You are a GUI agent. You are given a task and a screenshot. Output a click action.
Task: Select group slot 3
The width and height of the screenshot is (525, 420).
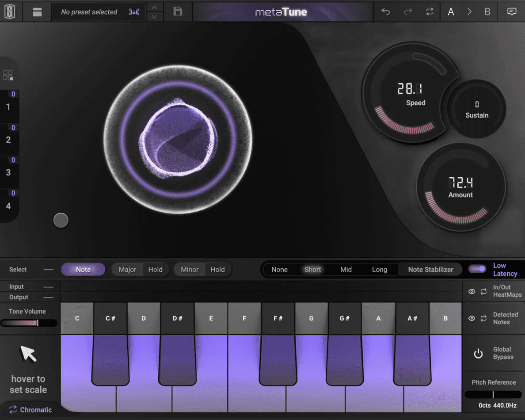(x=8, y=172)
